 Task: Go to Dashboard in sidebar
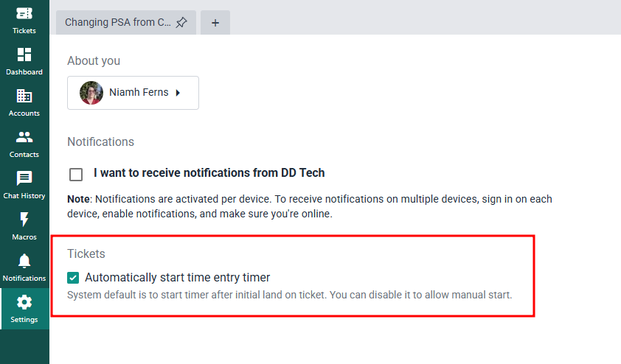point(24,55)
